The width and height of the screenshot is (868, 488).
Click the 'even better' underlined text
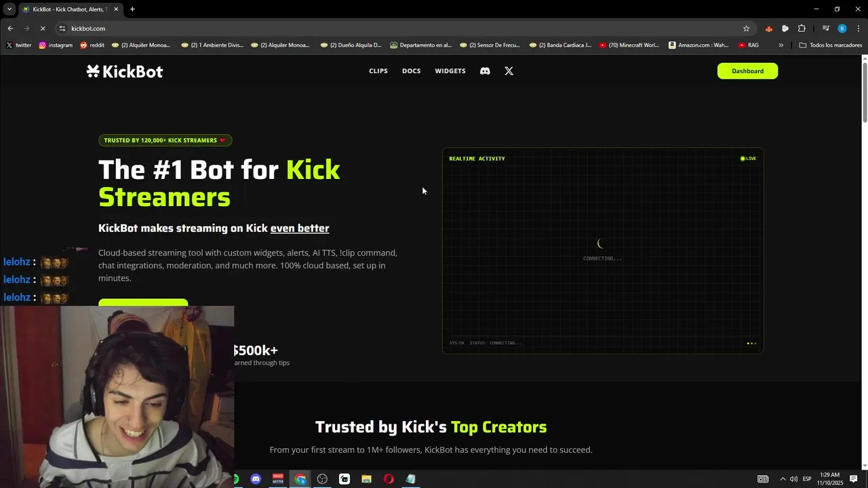[x=300, y=228]
